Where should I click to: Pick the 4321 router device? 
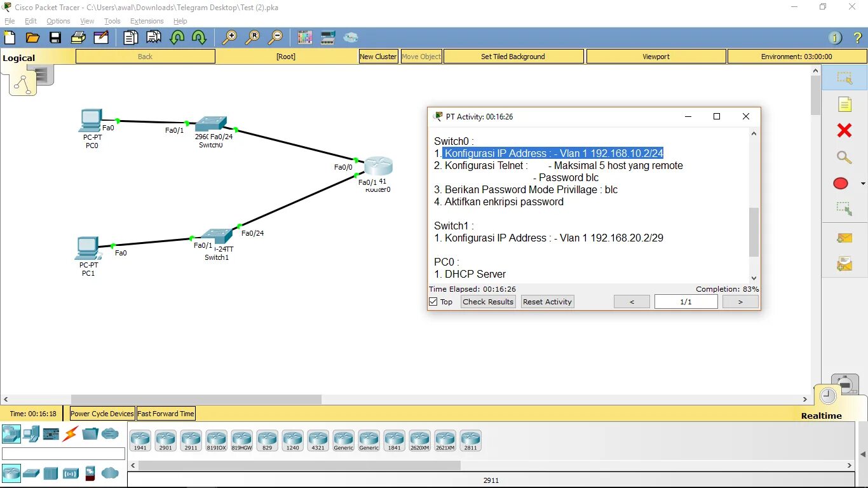pyautogui.click(x=318, y=441)
